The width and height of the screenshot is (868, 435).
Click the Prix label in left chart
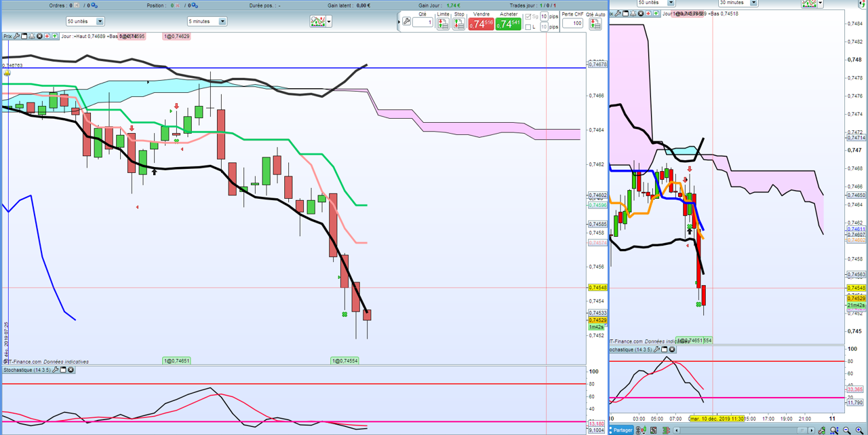coord(7,36)
